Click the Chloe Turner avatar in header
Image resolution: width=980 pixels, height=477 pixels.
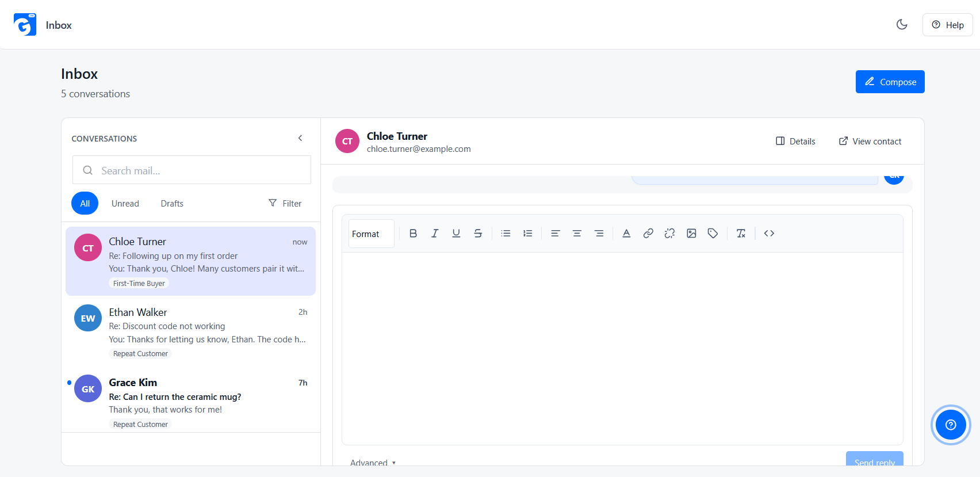click(347, 141)
